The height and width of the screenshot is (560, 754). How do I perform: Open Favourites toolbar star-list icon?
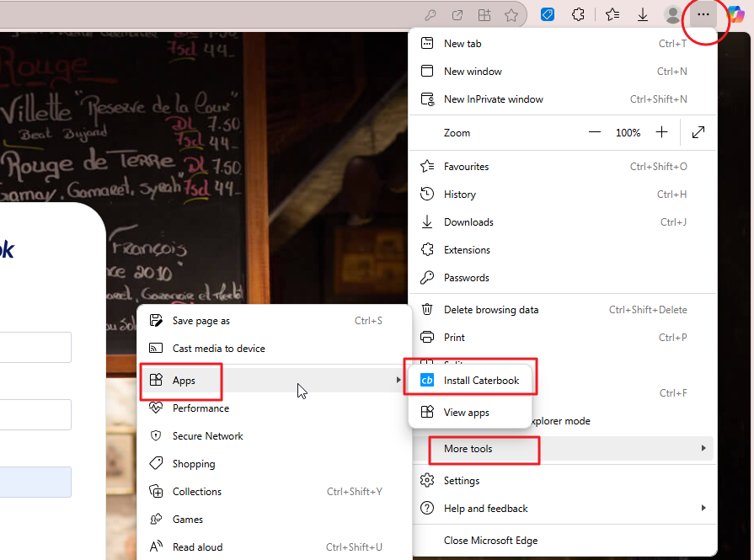tap(612, 15)
